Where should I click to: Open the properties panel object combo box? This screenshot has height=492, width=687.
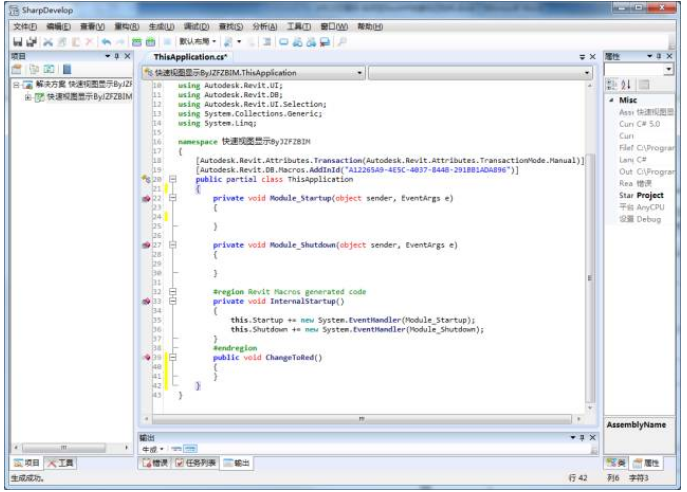[639, 69]
